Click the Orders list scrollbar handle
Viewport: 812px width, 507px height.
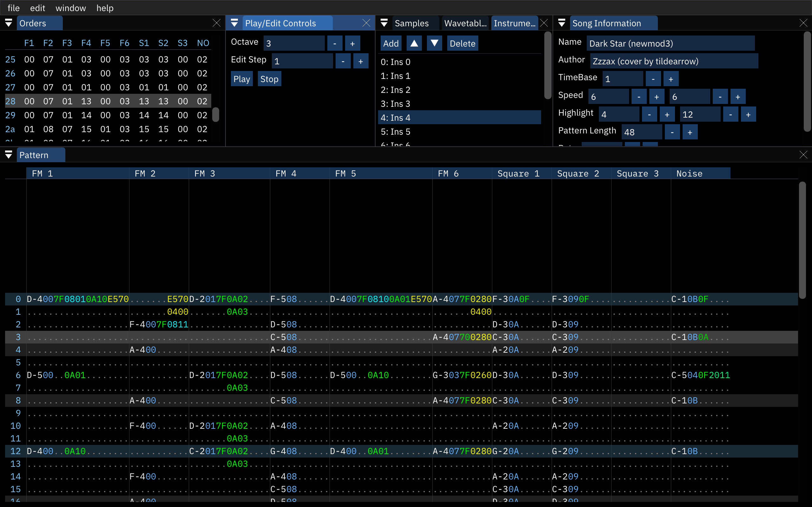point(216,115)
